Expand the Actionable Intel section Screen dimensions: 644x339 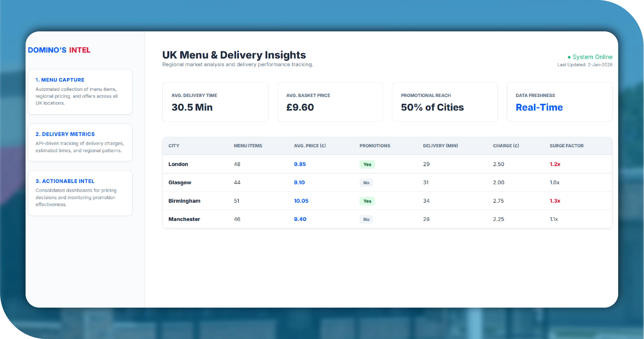point(80,193)
